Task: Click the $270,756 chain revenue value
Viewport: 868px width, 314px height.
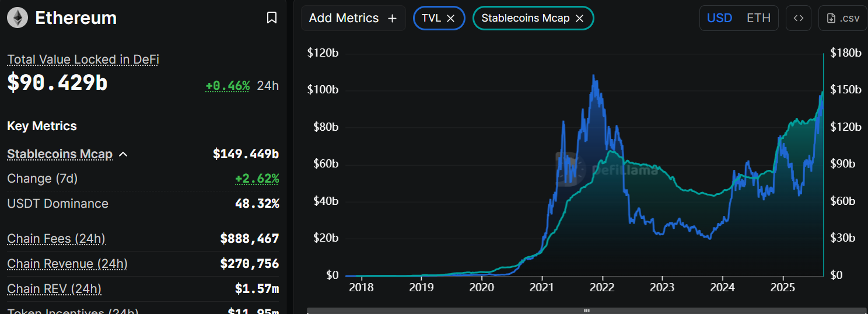Action: pyautogui.click(x=250, y=264)
